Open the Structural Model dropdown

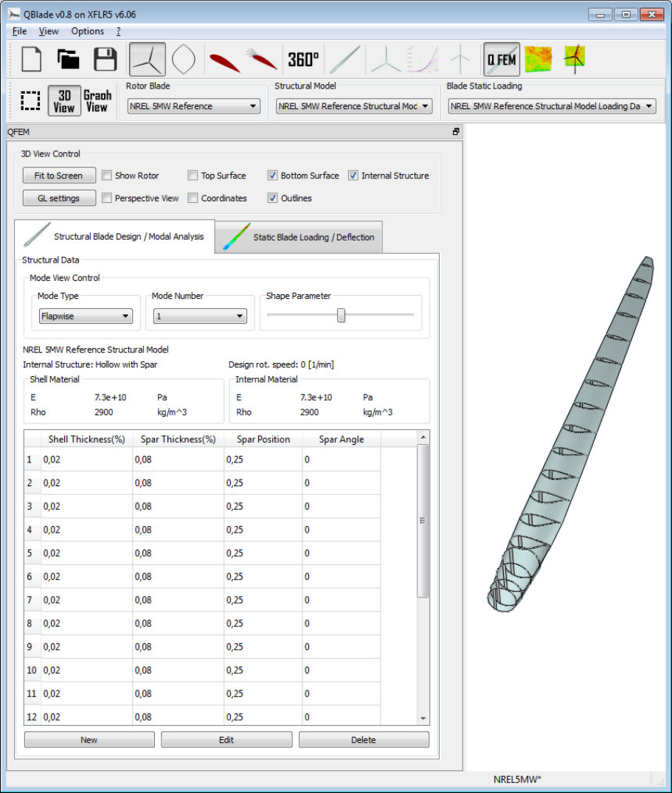point(354,106)
